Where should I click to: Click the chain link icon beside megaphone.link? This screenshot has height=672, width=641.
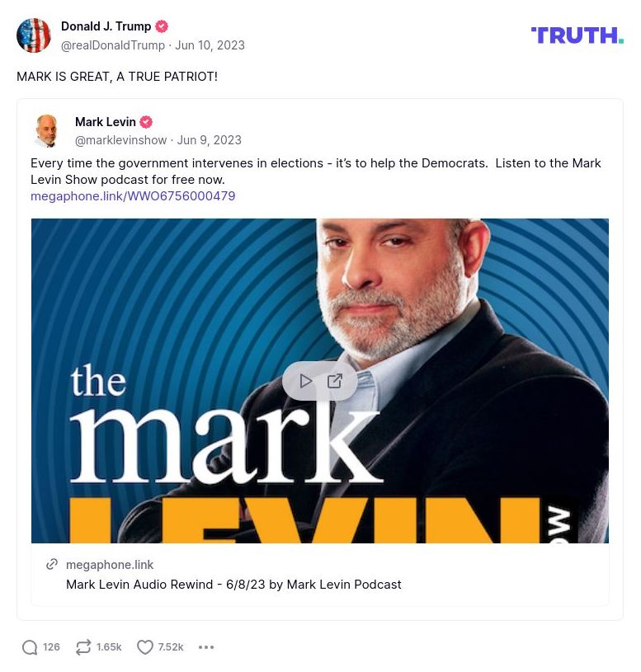pos(52,565)
